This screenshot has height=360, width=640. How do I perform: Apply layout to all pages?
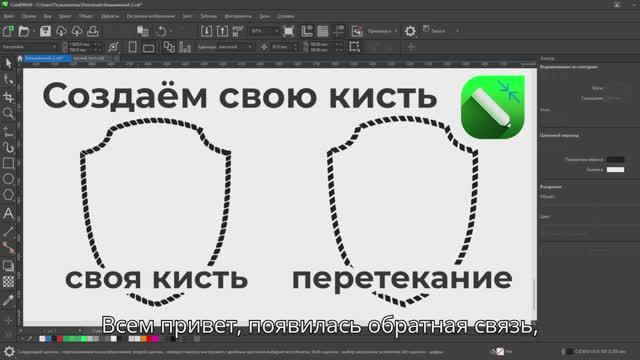point(169,47)
